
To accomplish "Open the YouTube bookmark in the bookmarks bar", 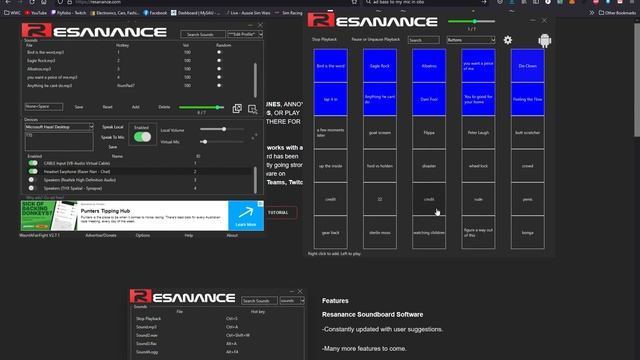I will click(x=36, y=13).
